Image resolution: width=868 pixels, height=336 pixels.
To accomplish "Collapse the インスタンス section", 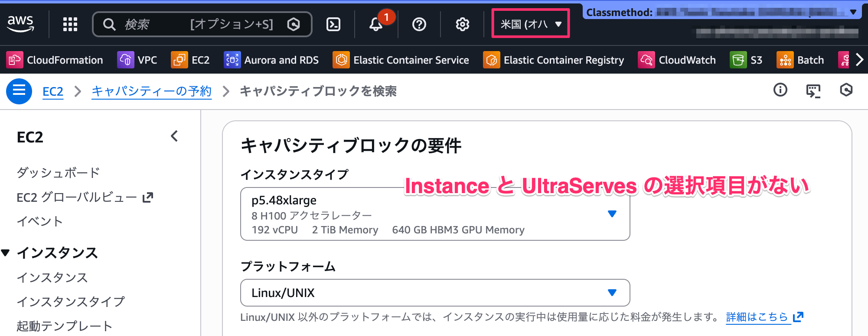I will (6, 252).
